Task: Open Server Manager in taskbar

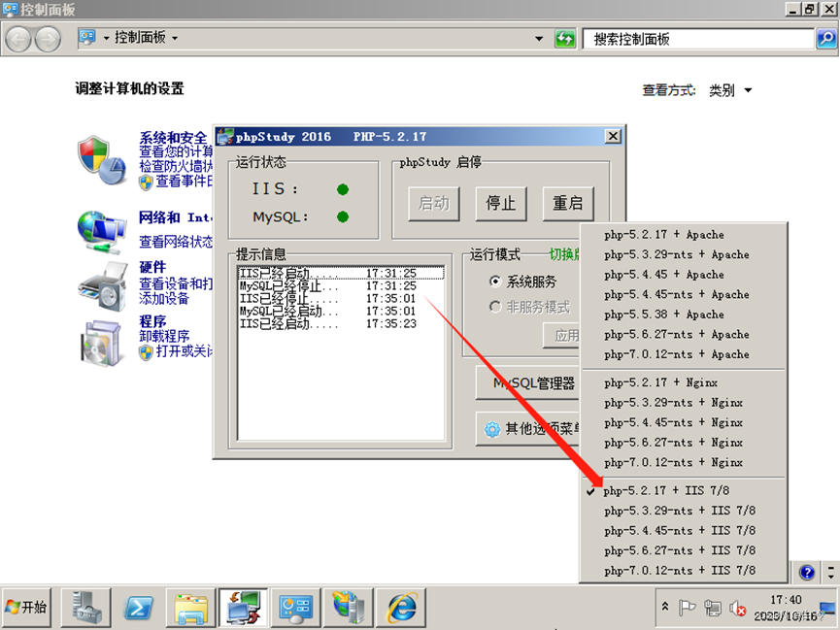Action: [85, 608]
